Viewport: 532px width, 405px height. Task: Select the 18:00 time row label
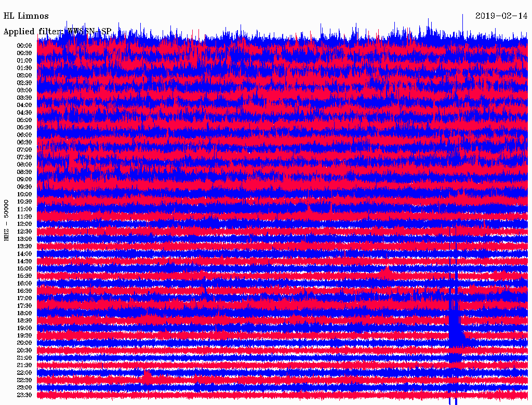(24, 314)
